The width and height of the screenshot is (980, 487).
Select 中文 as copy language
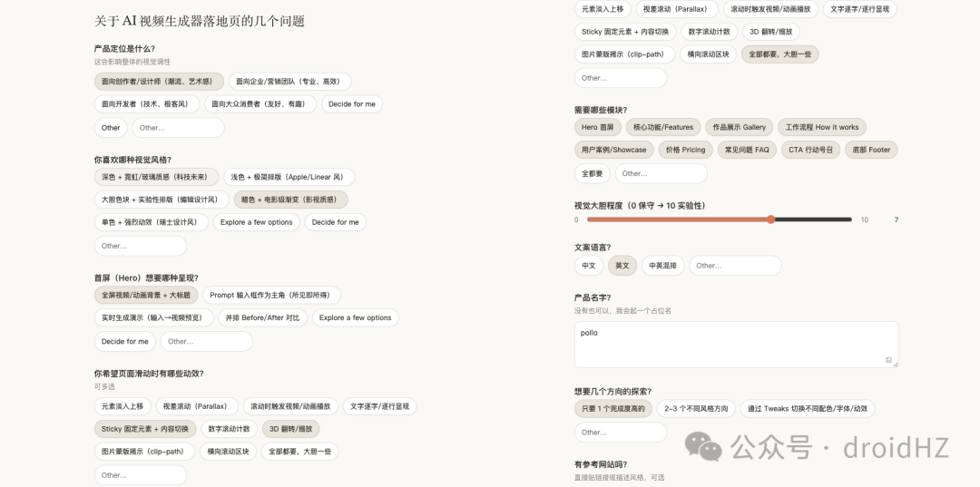point(589,266)
